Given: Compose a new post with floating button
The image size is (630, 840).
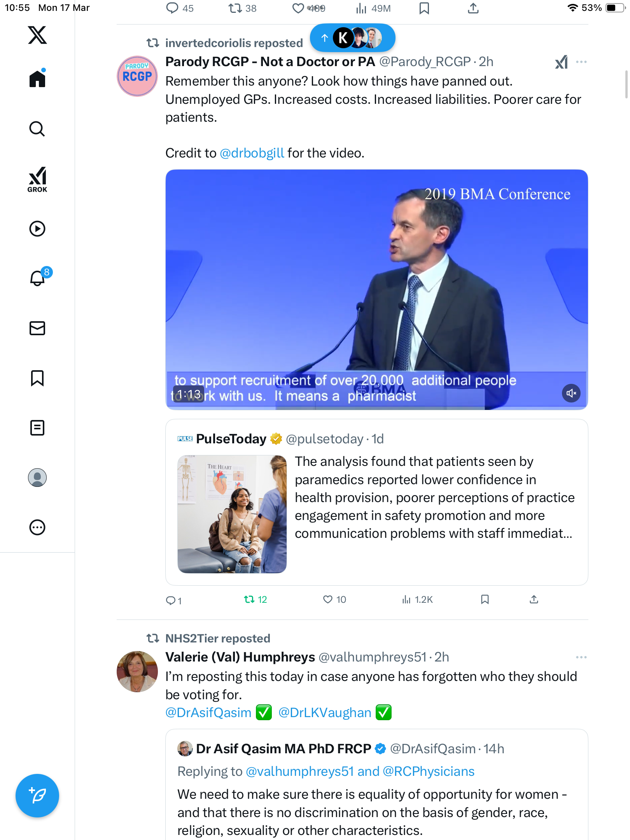Looking at the screenshot, I should pos(37,796).
